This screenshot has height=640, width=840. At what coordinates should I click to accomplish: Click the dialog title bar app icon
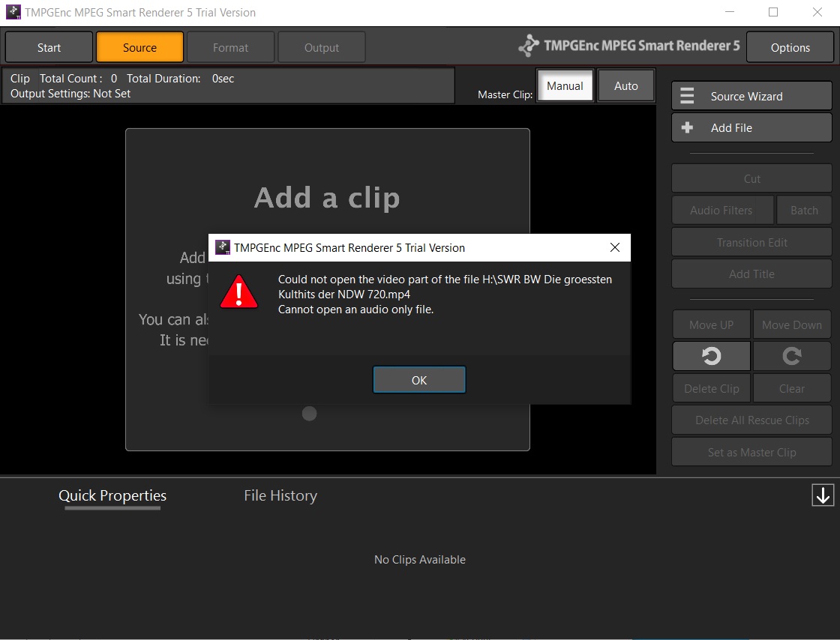click(x=222, y=247)
